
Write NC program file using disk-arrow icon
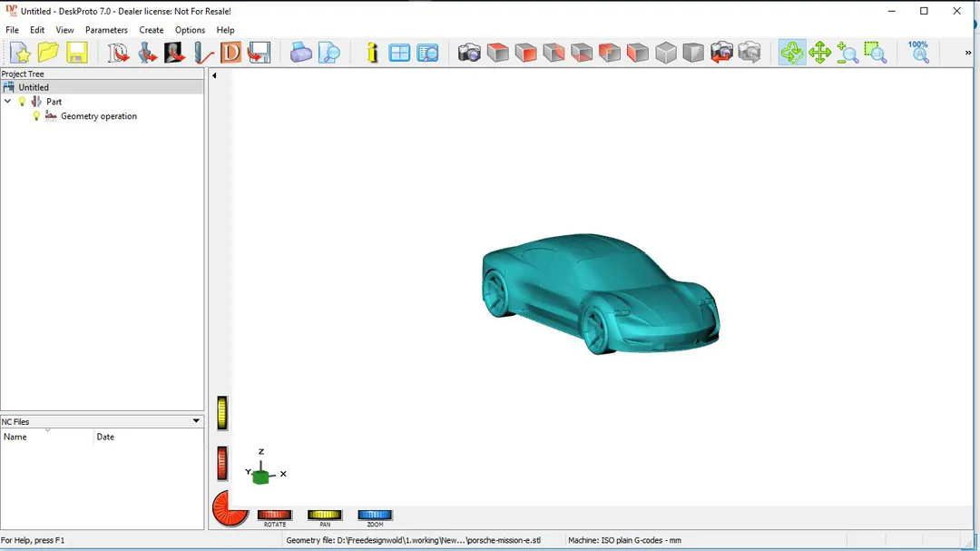259,53
